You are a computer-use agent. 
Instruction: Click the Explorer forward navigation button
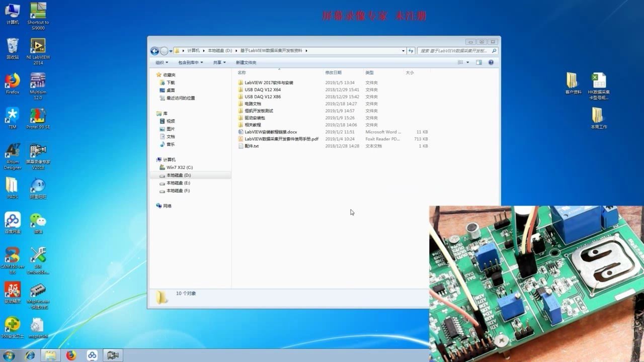[164, 51]
